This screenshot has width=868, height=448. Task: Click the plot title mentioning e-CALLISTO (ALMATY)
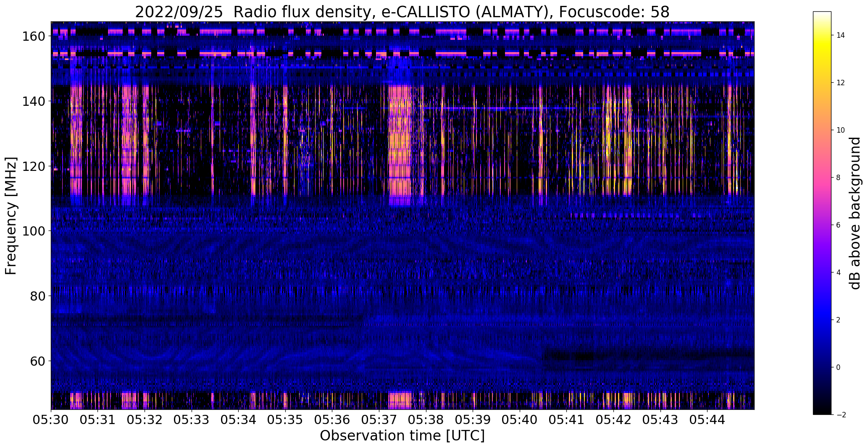(402, 12)
